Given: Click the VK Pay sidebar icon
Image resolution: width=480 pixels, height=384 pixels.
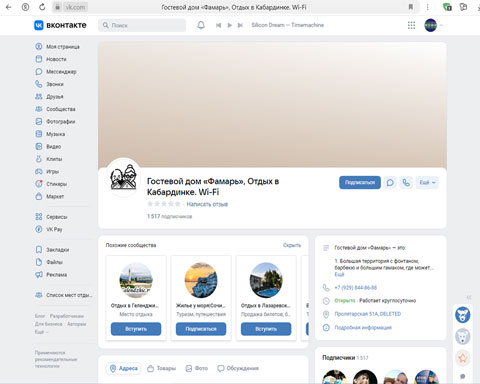Looking at the screenshot, I should click(x=39, y=229).
